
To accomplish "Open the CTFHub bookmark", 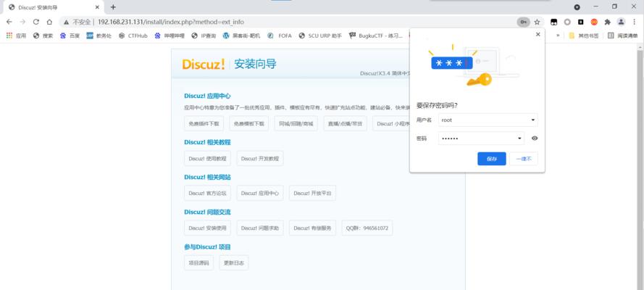I will click(x=133, y=36).
